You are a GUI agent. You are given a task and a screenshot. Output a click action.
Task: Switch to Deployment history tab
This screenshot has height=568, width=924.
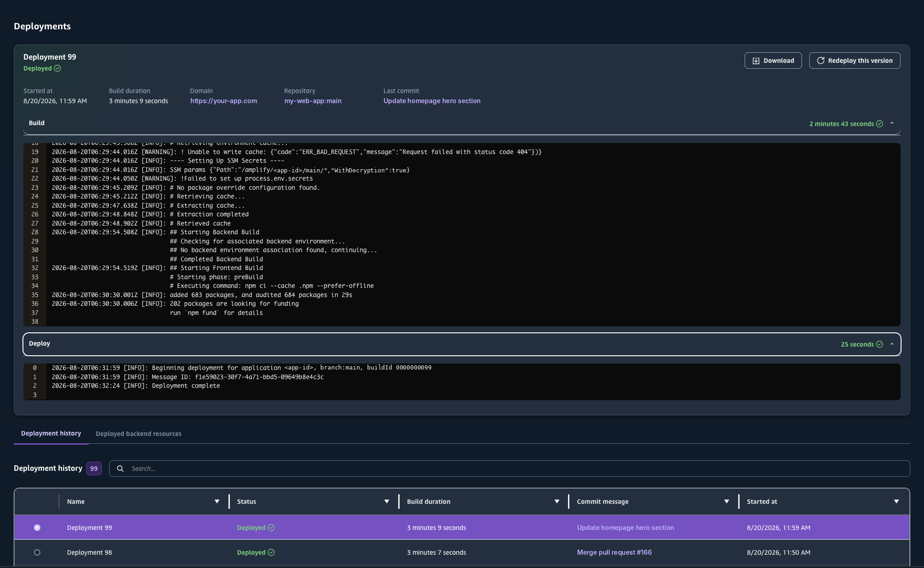pyautogui.click(x=51, y=433)
